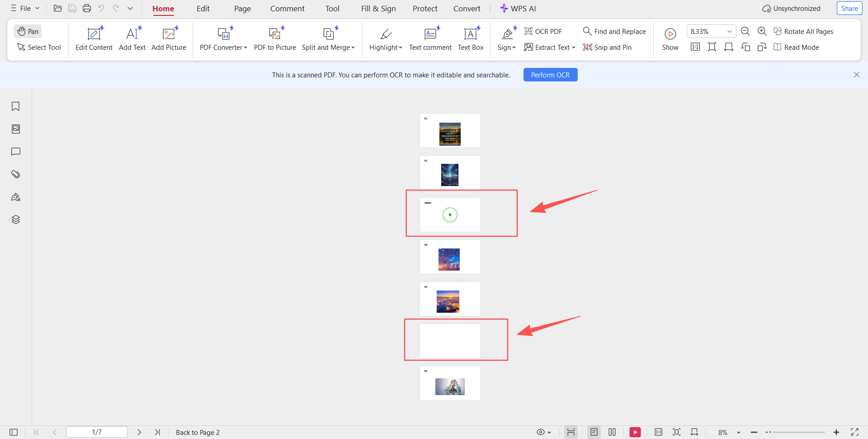
Task: Open the Comment tab
Action: pos(288,9)
